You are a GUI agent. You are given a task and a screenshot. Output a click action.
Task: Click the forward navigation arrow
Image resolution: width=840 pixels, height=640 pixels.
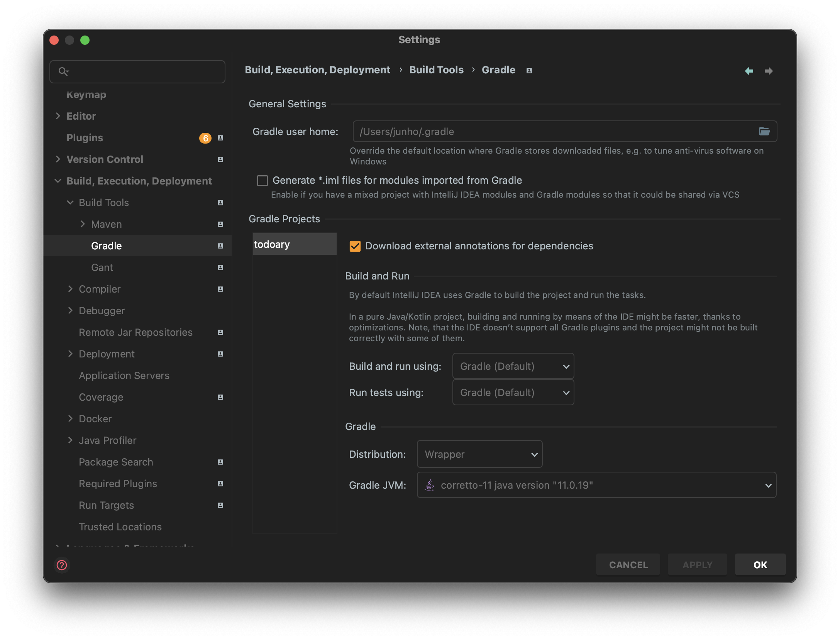[769, 71]
